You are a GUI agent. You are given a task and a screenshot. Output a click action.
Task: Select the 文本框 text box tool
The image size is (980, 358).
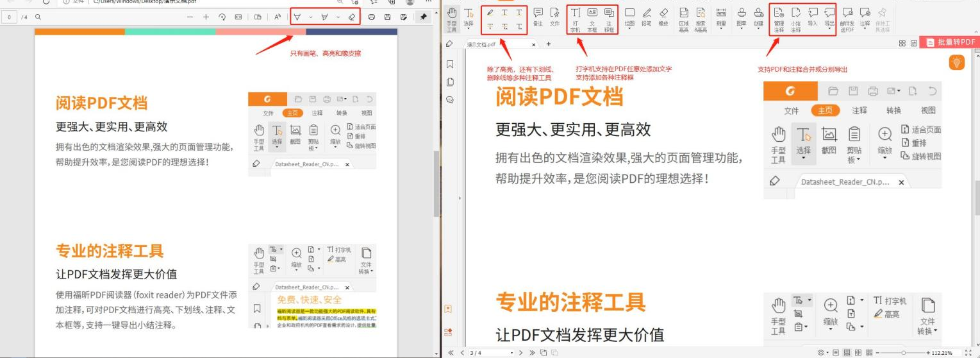click(592, 19)
